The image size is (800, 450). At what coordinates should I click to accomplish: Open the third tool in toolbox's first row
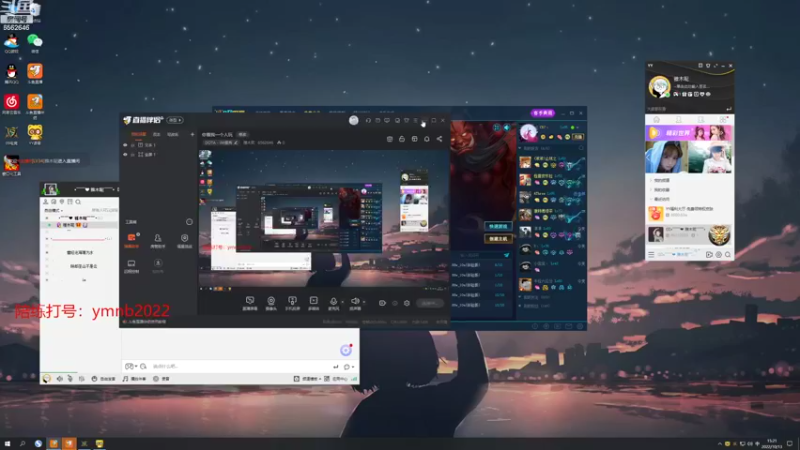(184, 240)
